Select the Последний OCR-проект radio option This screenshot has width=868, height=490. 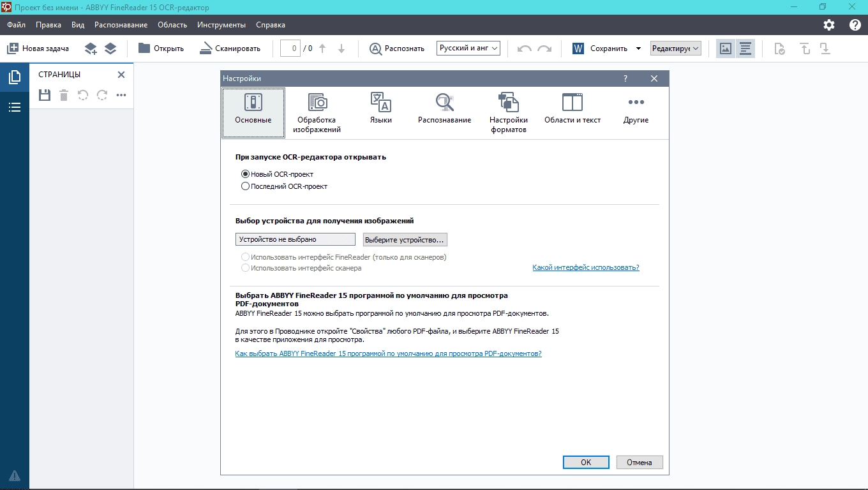[285, 186]
